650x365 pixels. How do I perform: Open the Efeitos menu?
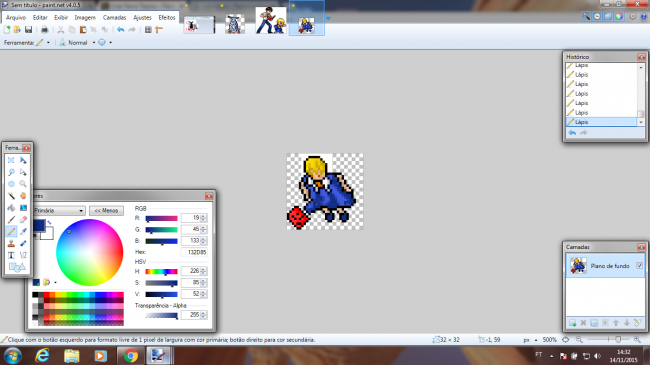click(167, 17)
